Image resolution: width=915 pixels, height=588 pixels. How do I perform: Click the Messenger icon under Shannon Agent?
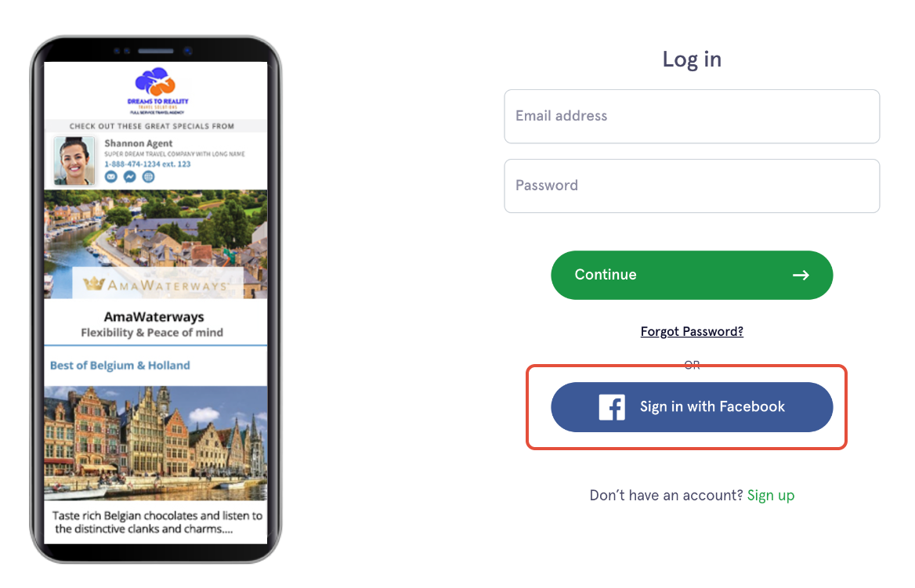coord(129,177)
